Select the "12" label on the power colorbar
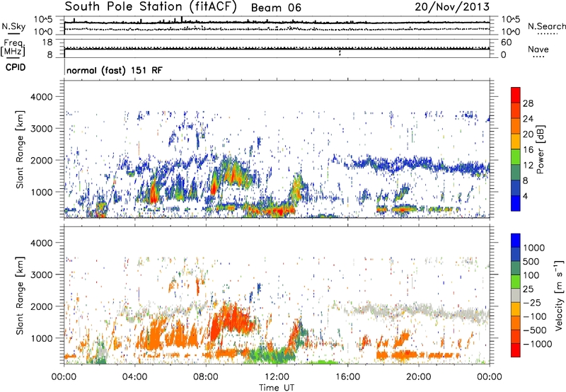 click(528, 166)
